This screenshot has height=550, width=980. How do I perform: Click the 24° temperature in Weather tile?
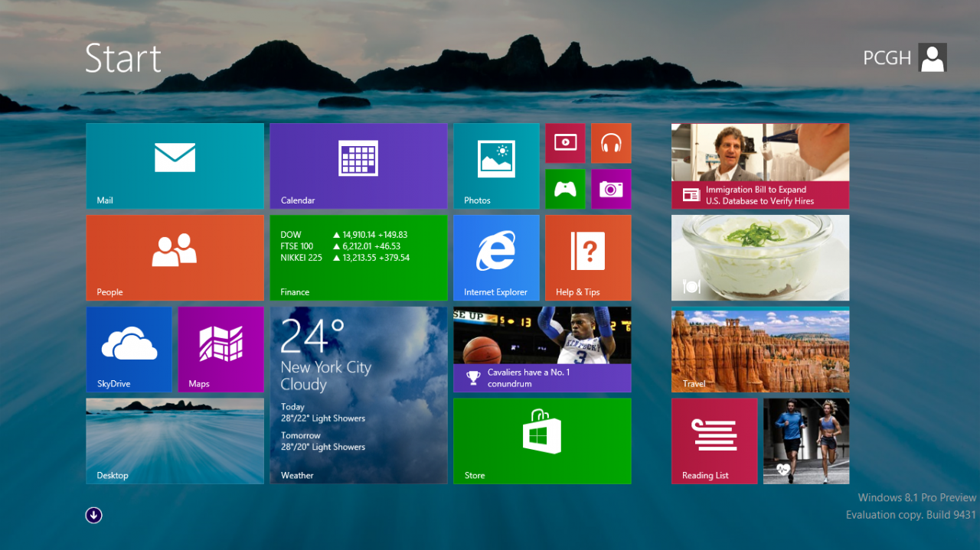pyautogui.click(x=312, y=336)
